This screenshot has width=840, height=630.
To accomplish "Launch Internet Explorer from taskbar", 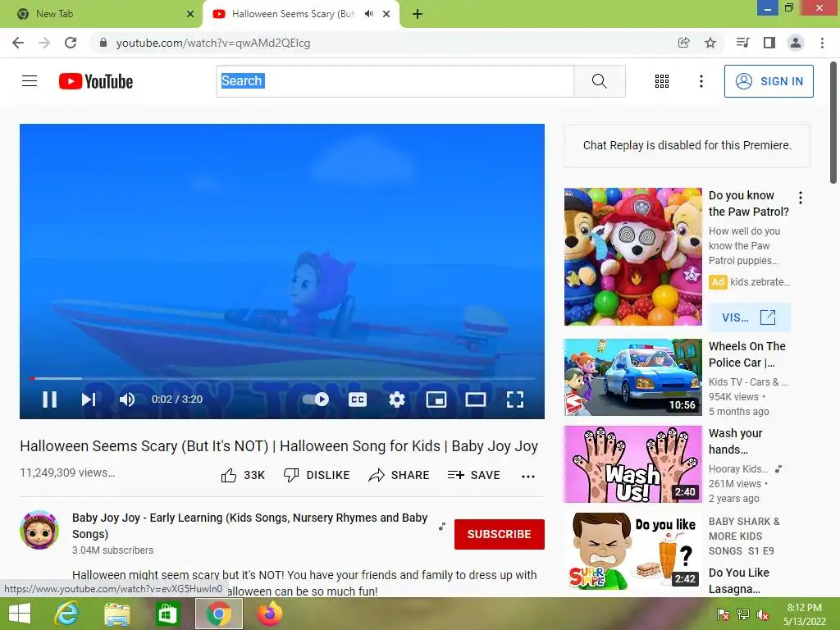I will pyautogui.click(x=66, y=614).
